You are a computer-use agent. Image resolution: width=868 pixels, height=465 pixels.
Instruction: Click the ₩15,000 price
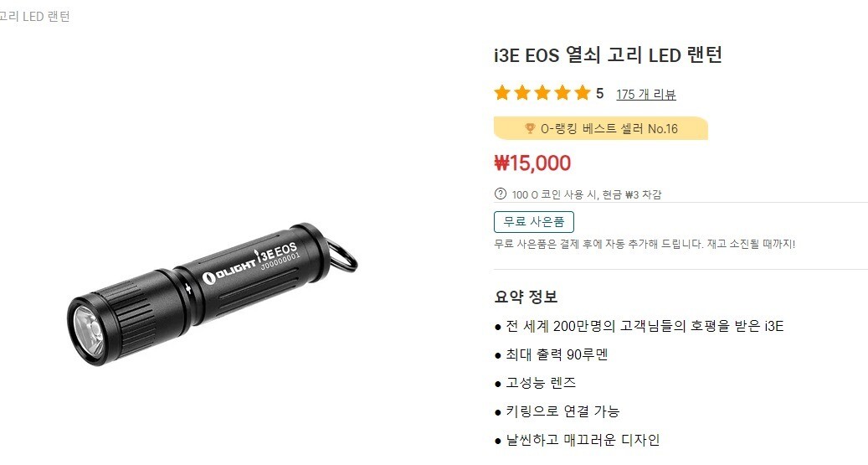pos(532,163)
